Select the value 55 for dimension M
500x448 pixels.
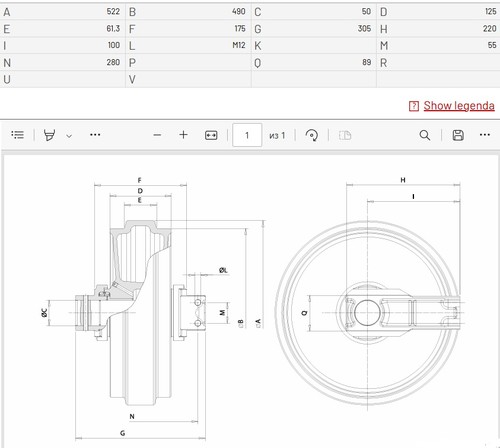point(492,45)
